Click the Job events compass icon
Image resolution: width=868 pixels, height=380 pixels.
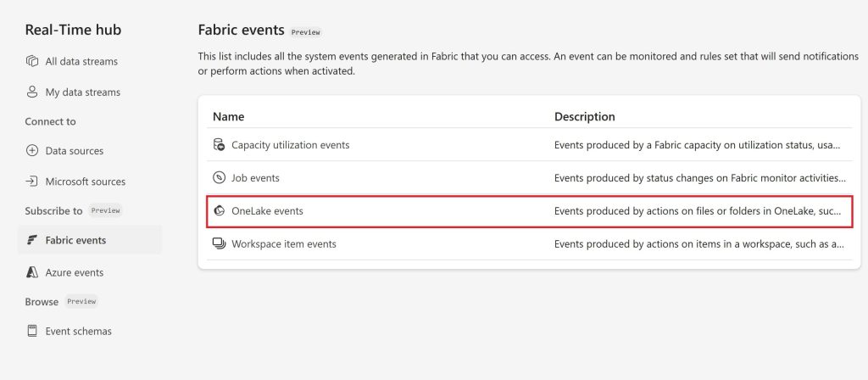click(220, 178)
